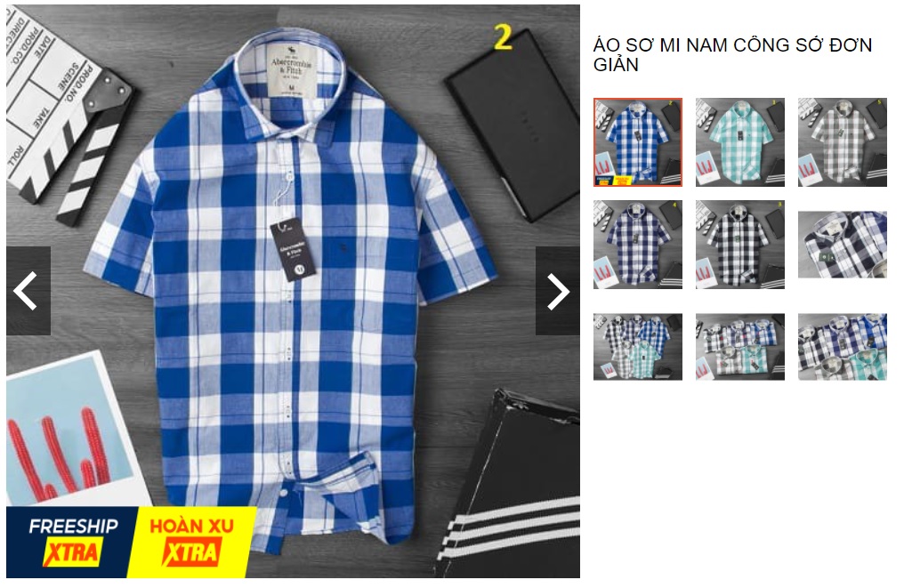Choose the gray plaid shirt thumbnail

843,142
